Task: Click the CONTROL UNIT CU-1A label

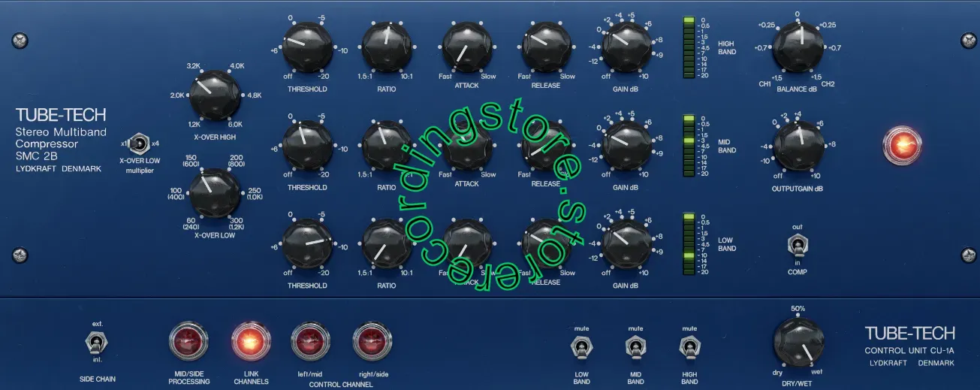Action: [909, 351]
